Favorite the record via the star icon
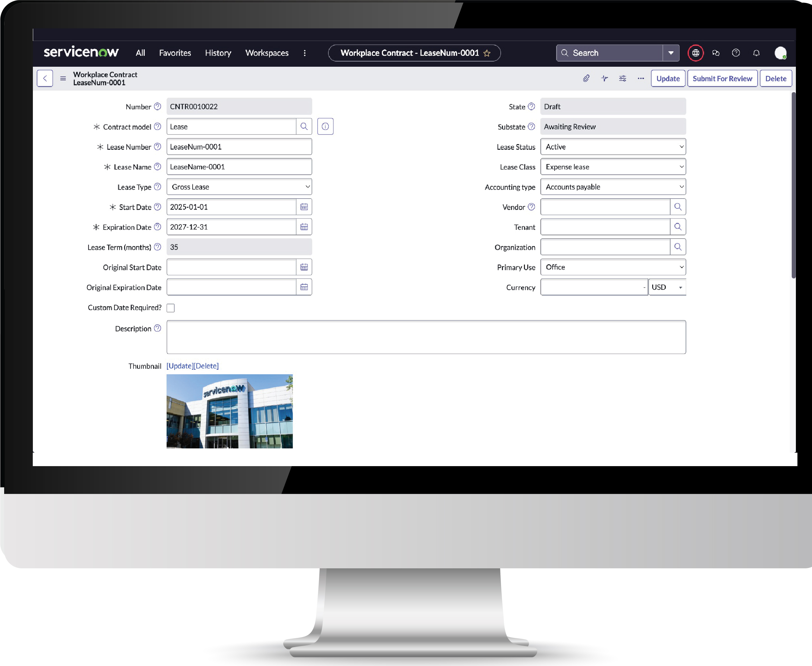812x666 pixels. 487,53
